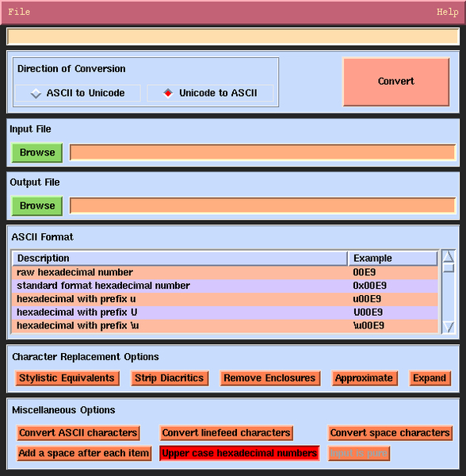
Task: Click the Description column header
Action: (180, 259)
